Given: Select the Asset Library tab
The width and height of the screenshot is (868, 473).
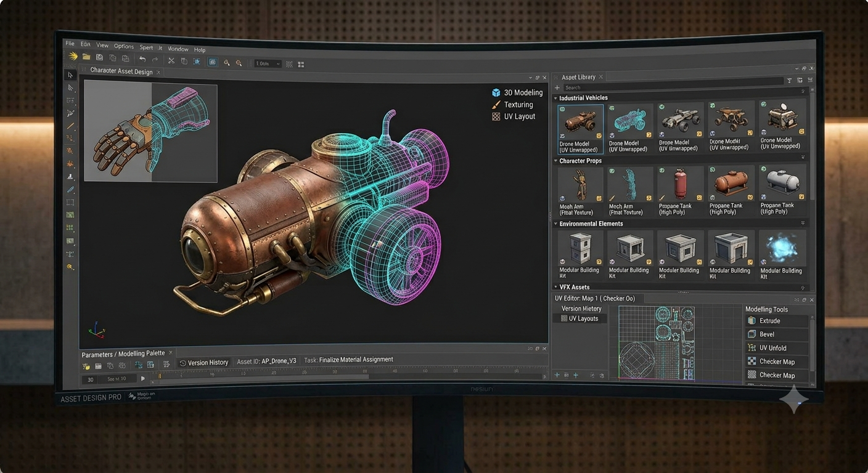Looking at the screenshot, I should [578, 77].
